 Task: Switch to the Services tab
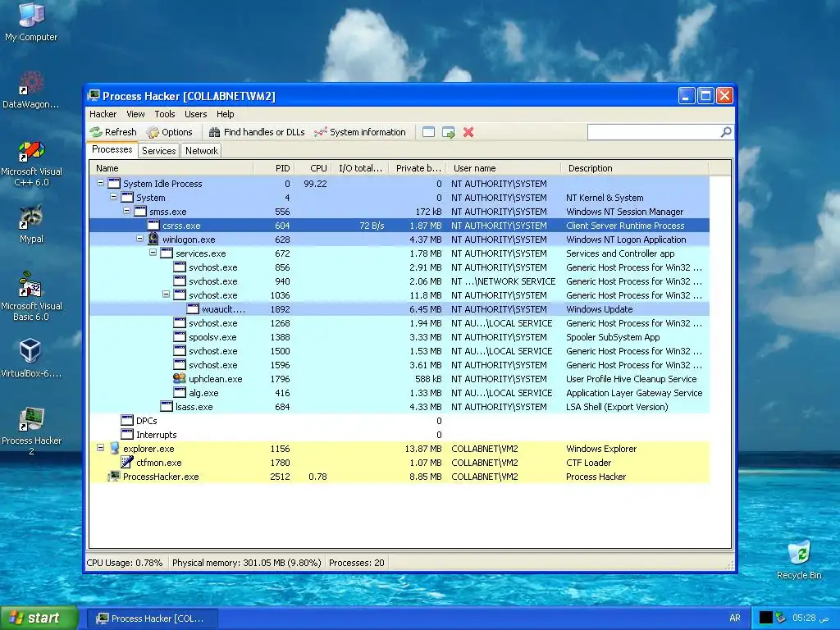[x=158, y=151]
